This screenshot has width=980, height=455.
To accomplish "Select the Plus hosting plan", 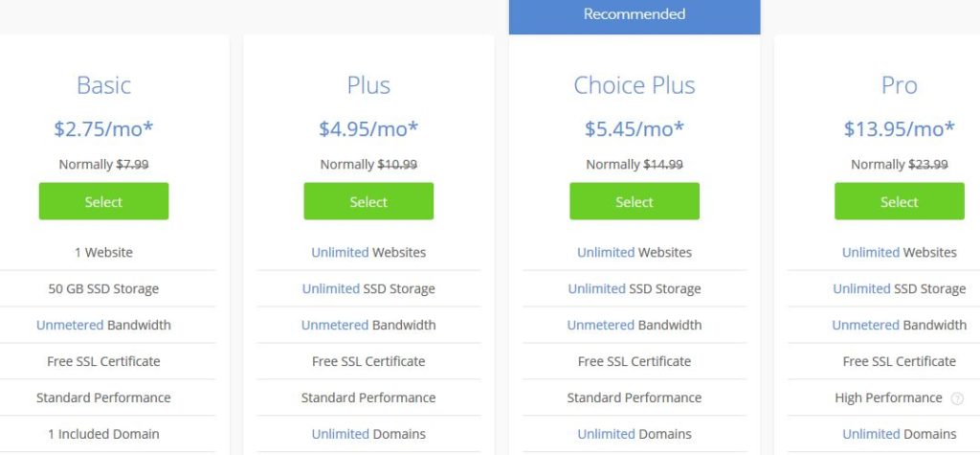I will point(368,201).
